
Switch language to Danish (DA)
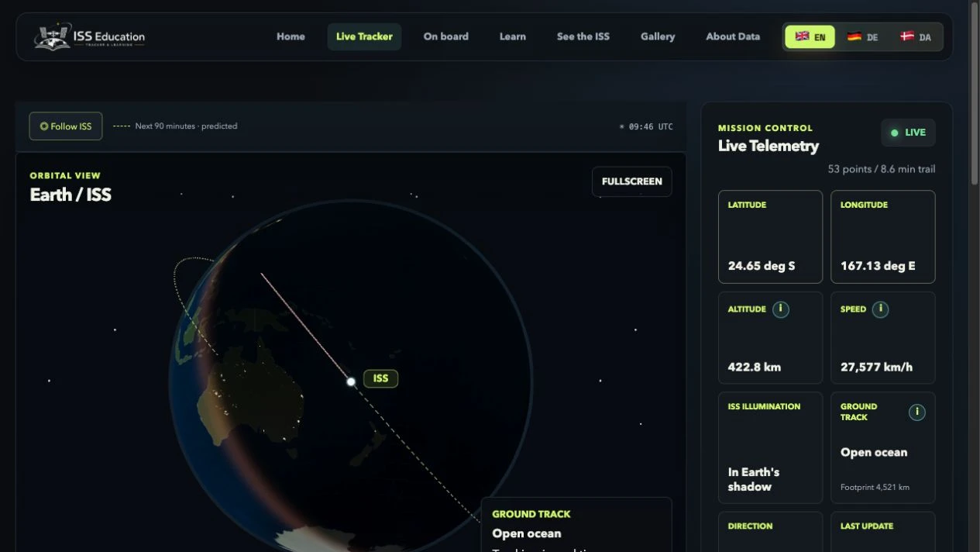coord(915,36)
